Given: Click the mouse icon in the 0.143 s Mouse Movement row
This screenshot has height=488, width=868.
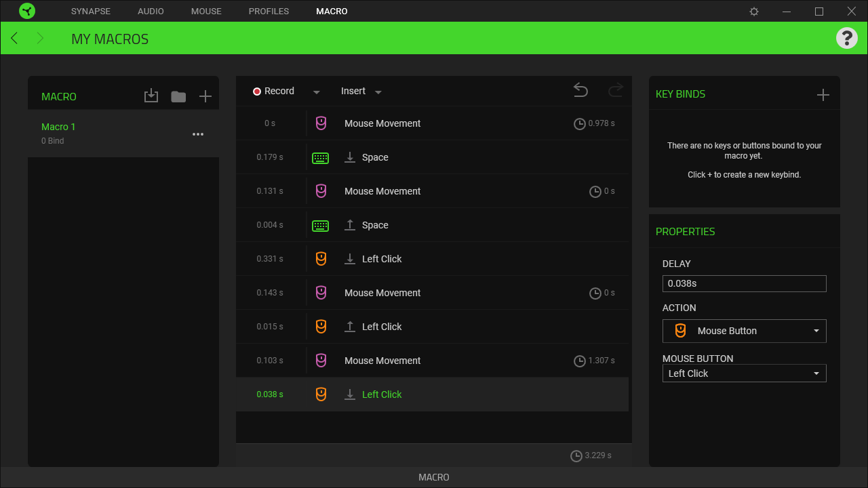Looking at the screenshot, I should click(321, 293).
